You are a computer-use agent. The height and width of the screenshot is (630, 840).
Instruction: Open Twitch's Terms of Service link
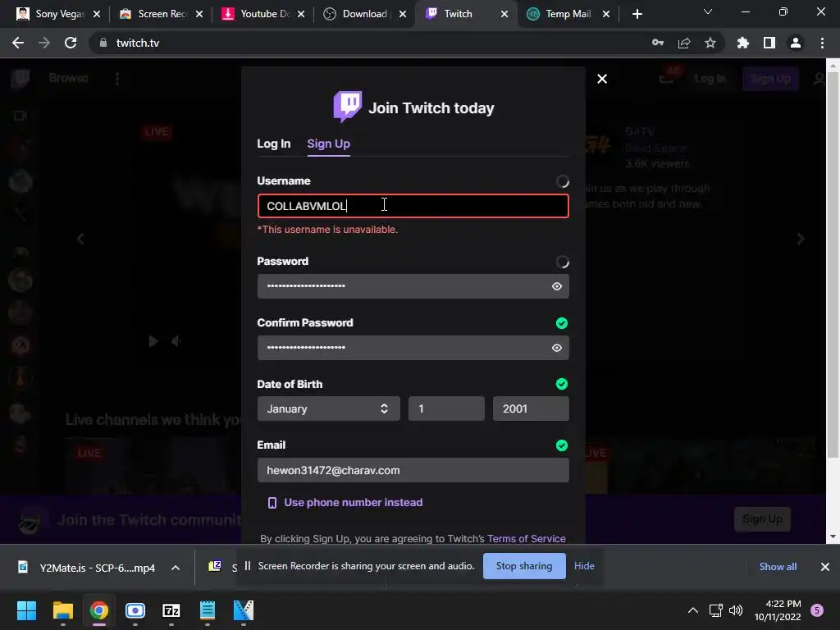[526, 538]
